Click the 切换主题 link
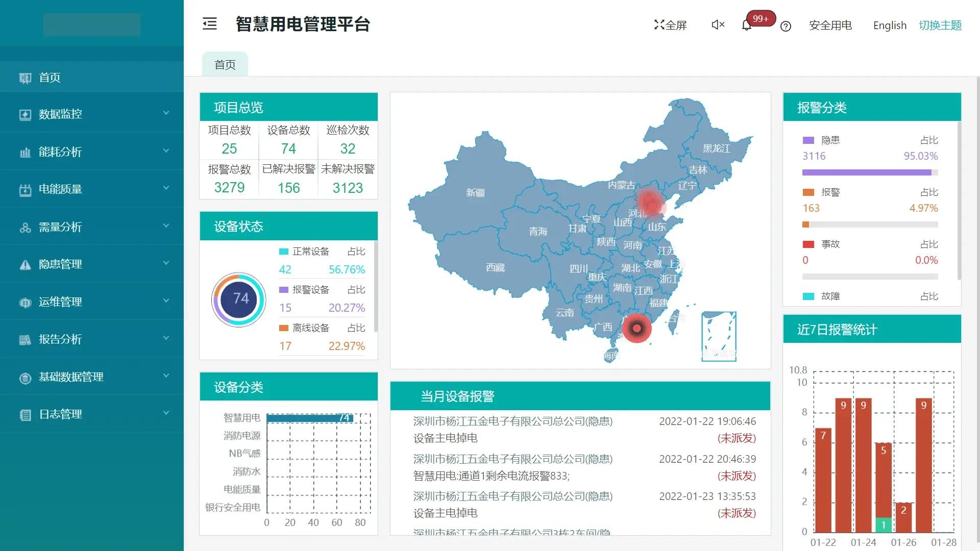980x551 pixels. [x=940, y=25]
